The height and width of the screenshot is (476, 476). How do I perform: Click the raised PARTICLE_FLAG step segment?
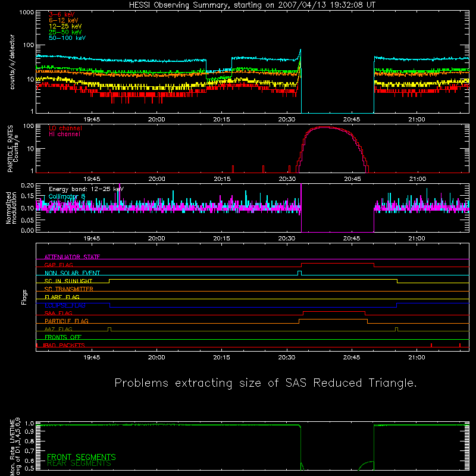tap(333, 320)
